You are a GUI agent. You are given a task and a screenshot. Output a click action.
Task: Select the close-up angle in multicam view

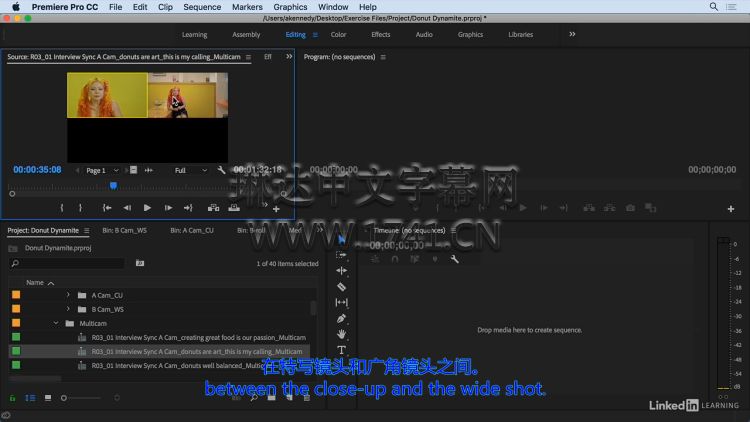click(107, 95)
